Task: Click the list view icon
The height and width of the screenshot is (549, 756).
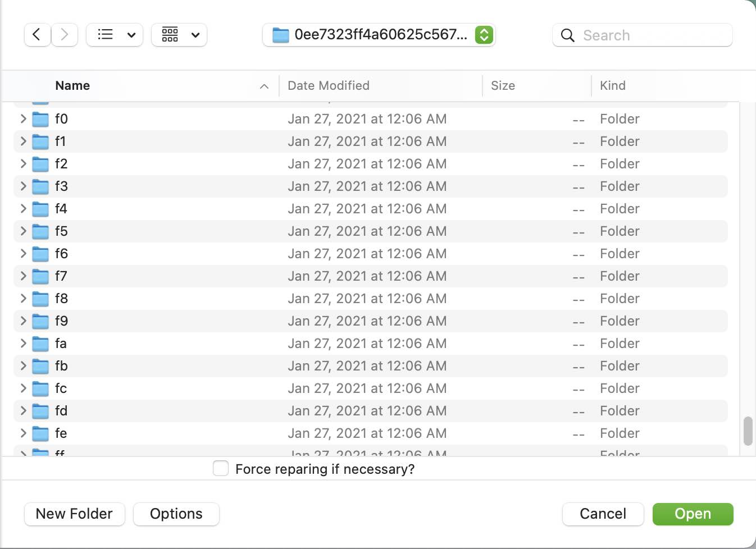Action: pos(105,35)
